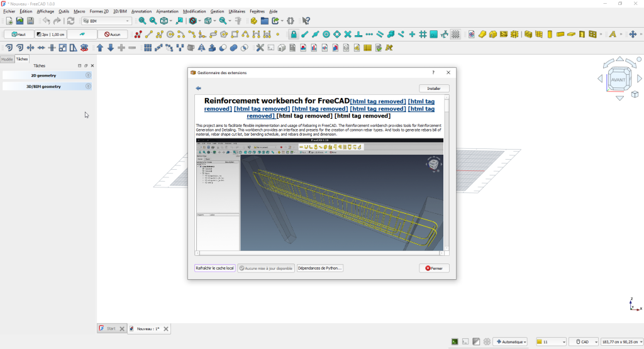Open the Python console status icon

coord(455,341)
